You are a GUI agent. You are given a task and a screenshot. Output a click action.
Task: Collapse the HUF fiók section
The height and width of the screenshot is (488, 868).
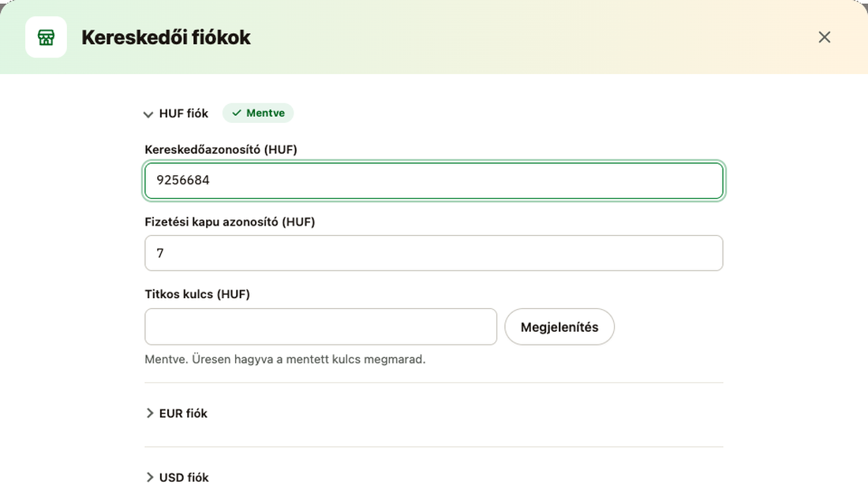(x=176, y=114)
